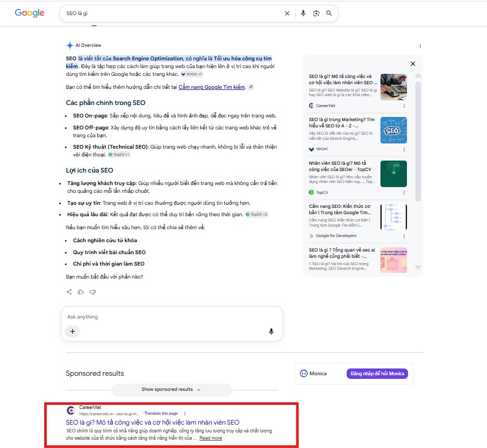
Task: Expand Show sponsored results
Action: point(172,390)
